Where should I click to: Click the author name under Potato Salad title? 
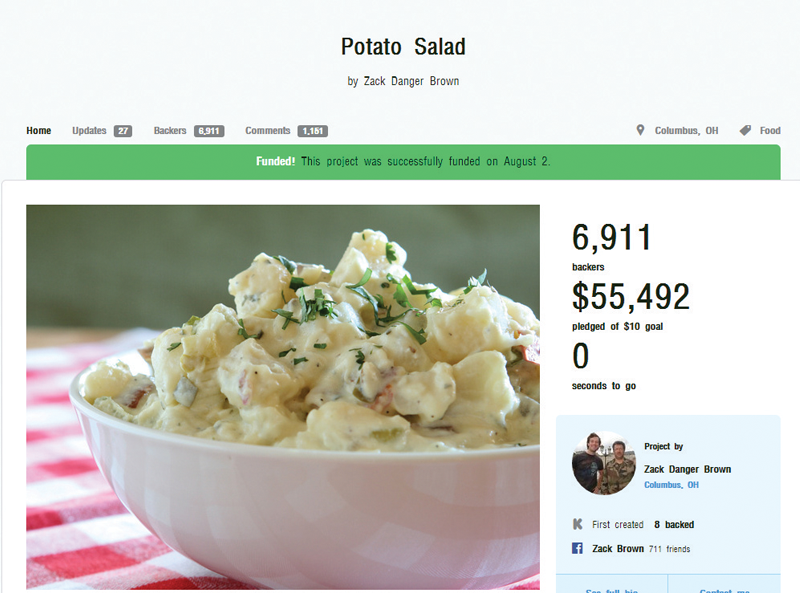tap(411, 81)
